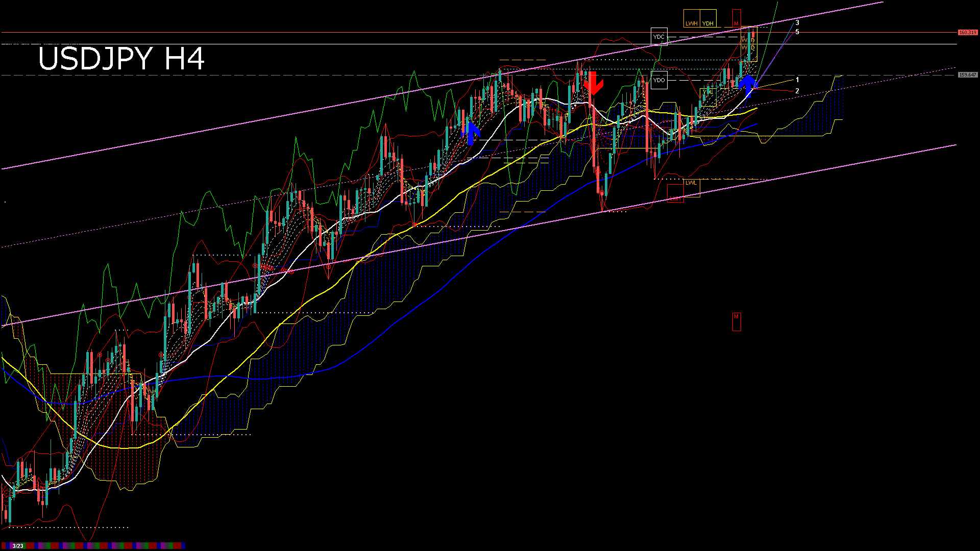
Task: Click the red down arrow sell signal
Action: (x=594, y=82)
